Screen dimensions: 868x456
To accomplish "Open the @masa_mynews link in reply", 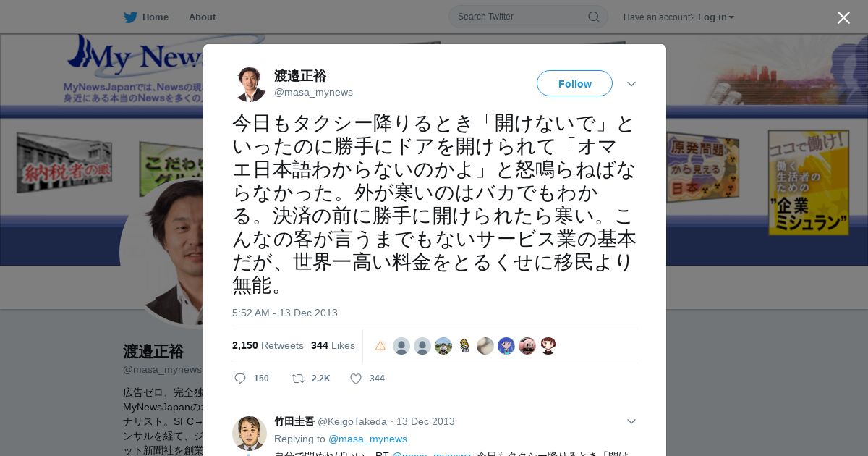I will (367, 439).
